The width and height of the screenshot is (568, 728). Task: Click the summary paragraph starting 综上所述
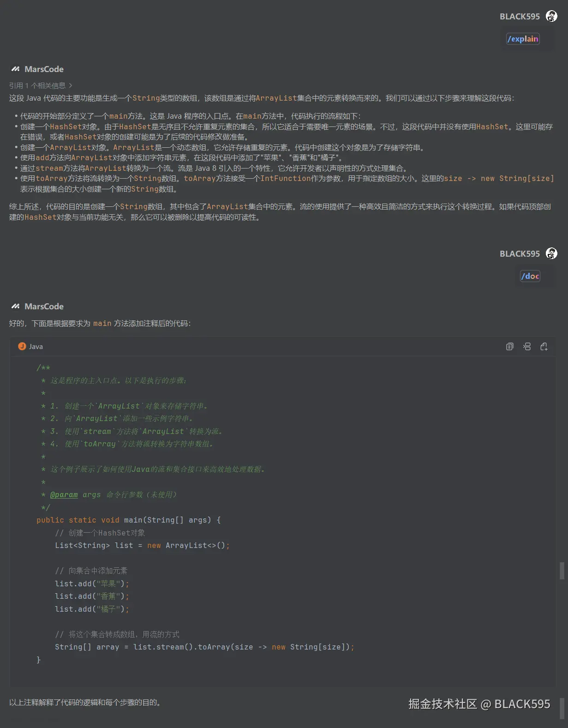pyautogui.click(x=280, y=212)
